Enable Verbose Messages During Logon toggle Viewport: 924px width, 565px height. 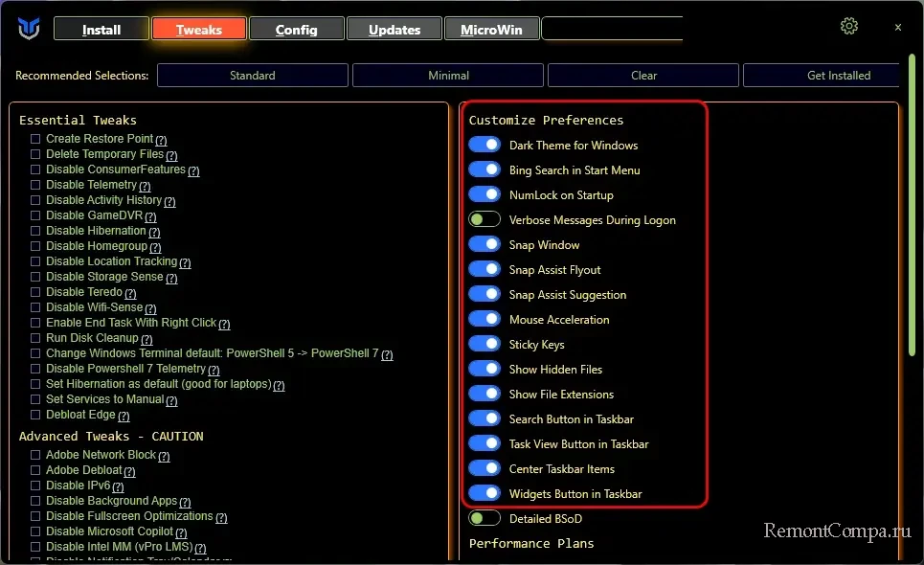point(485,219)
